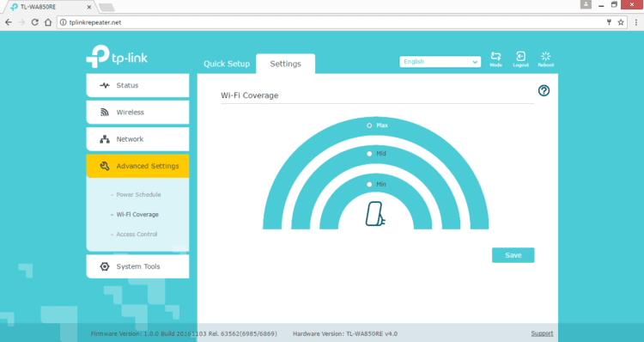Switch to the Quick Setup tab

(227, 64)
